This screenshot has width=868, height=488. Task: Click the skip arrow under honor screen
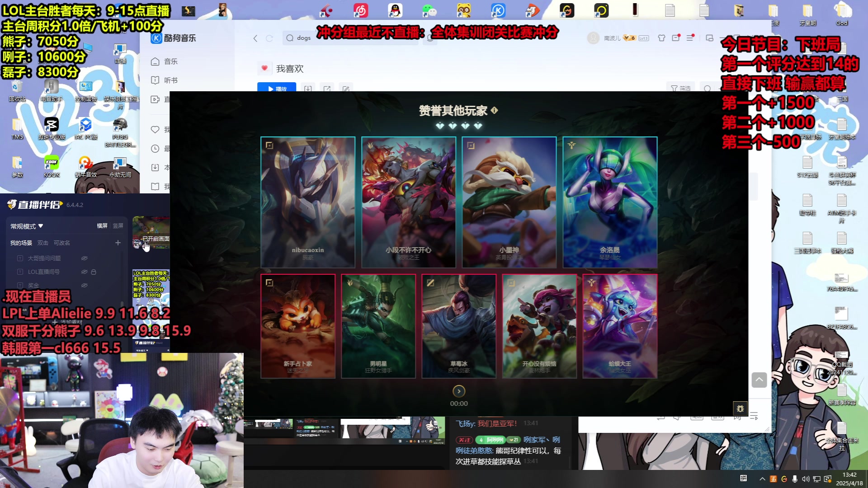click(x=459, y=391)
